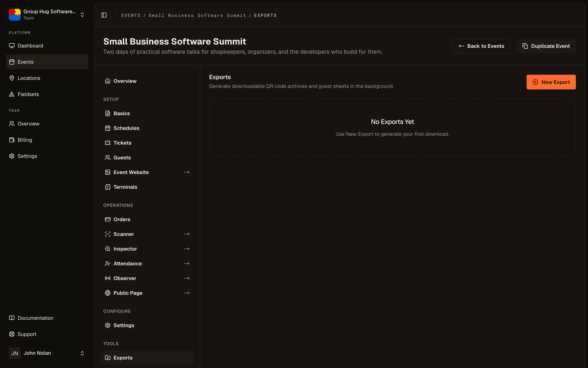Open the Documentation link

point(47,318)
